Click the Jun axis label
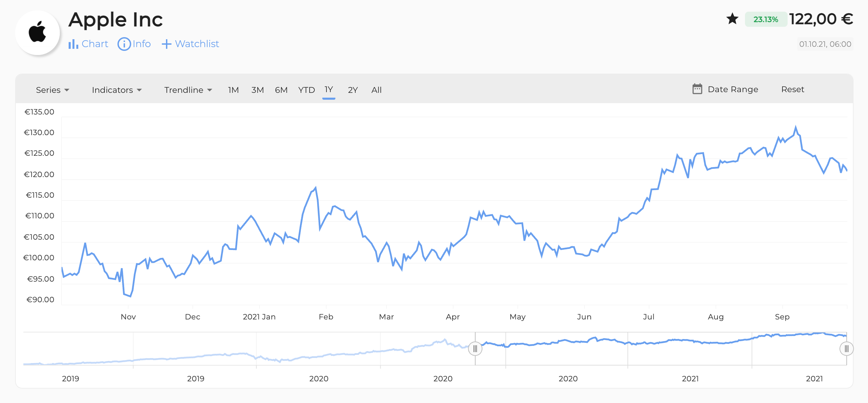The width and height of the screenshot is (868, 403). [584, 317]
